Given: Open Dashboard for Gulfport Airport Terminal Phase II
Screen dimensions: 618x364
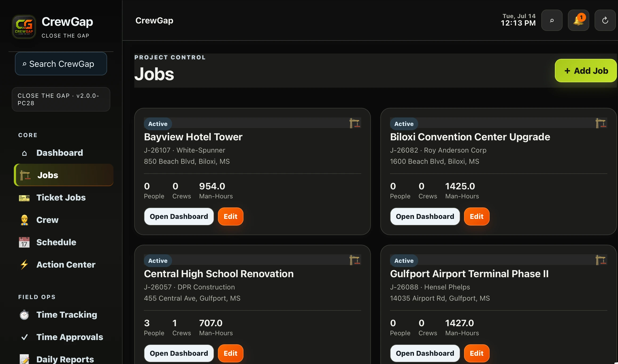Looking at the screenshot, I should pyautogui.click(x=425, y=353).
